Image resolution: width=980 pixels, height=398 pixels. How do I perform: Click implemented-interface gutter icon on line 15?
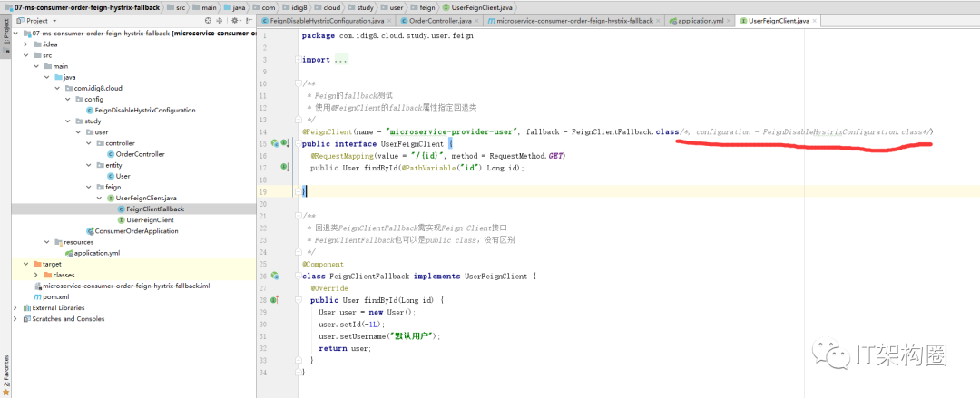tap(284, 143)
